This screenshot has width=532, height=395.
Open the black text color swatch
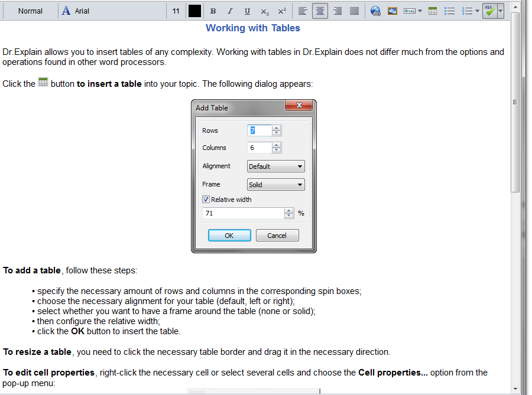[194, 11]
